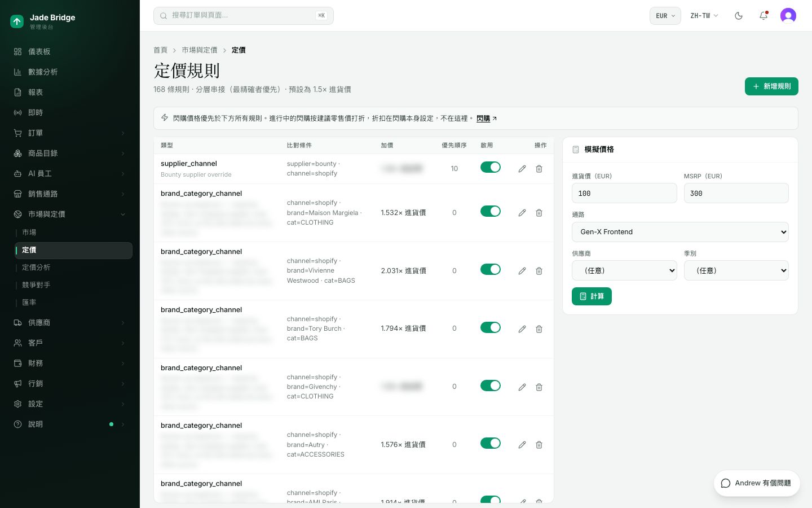
Task: Open 數據分析 analytics in sidebar
Action: tap(70, 72)
